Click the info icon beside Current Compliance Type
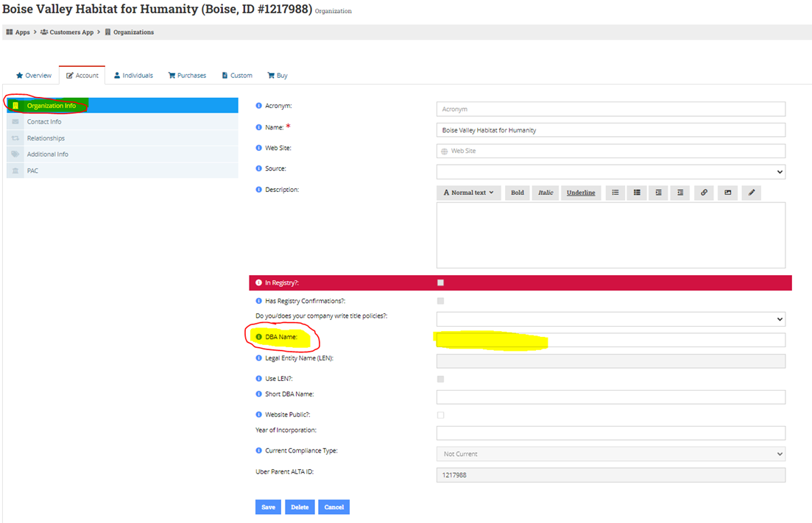Image resolution: width=812 pixels, height=523 pixels. tap(258, 451)
